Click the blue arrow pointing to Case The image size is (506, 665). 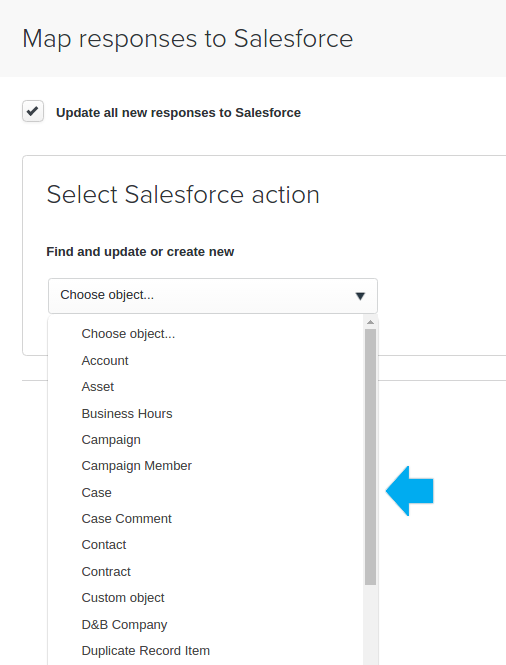pyautogui.click(x=410, y=491)
